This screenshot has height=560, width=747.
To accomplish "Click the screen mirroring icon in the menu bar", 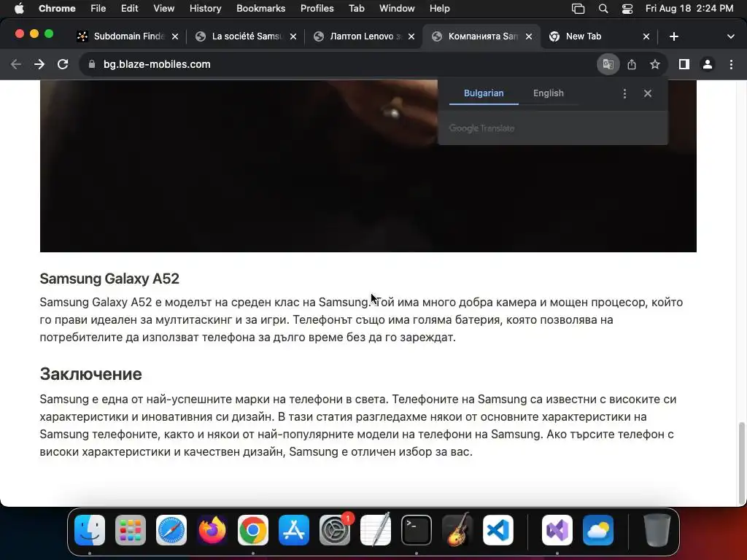I will [x=578, y=9].
